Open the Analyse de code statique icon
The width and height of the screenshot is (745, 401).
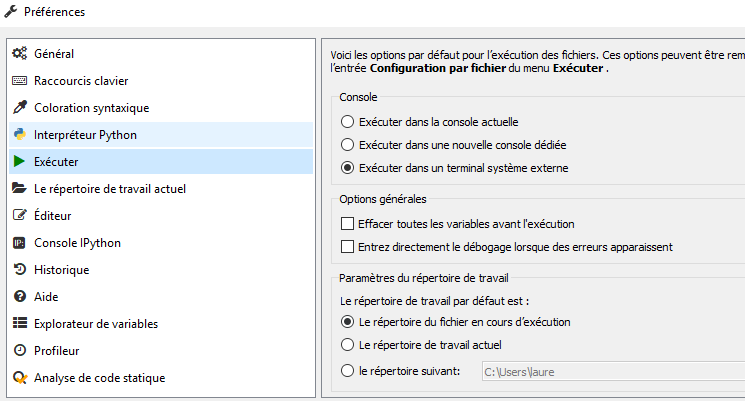coord(19,378)
